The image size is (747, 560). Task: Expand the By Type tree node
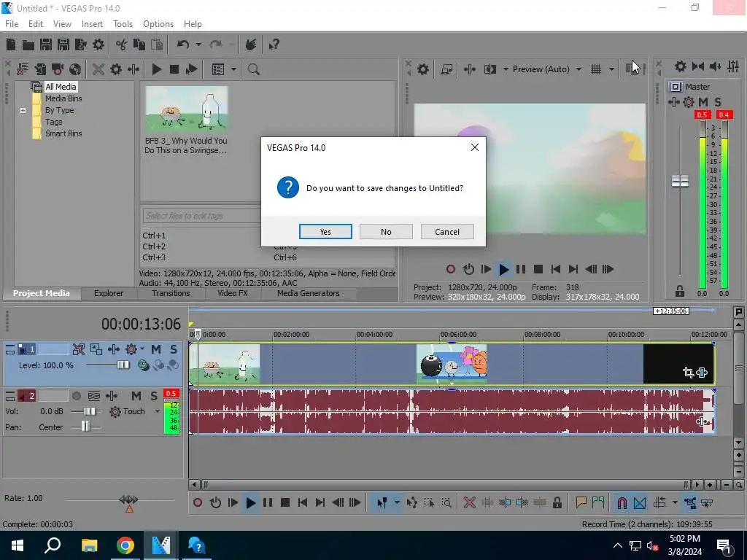23,111
